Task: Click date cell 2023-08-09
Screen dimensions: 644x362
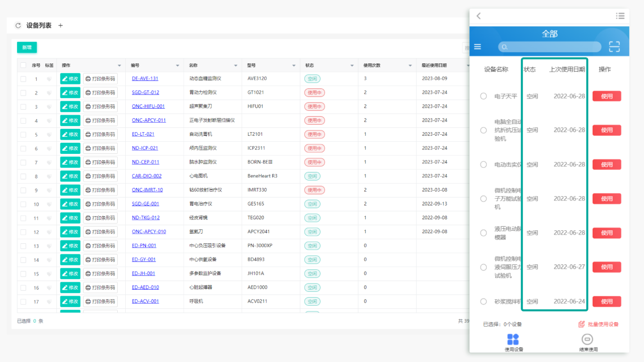Action: pos(434,78)
